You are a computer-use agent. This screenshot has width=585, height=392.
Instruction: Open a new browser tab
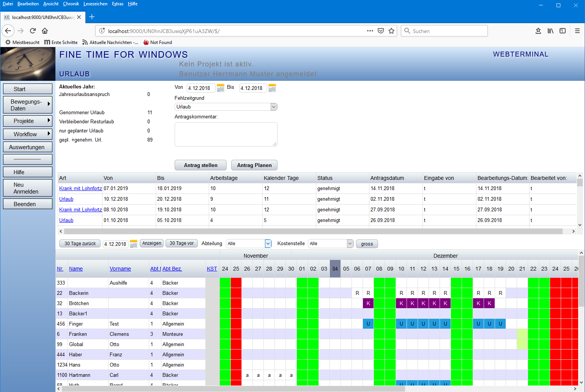point(92,17)
